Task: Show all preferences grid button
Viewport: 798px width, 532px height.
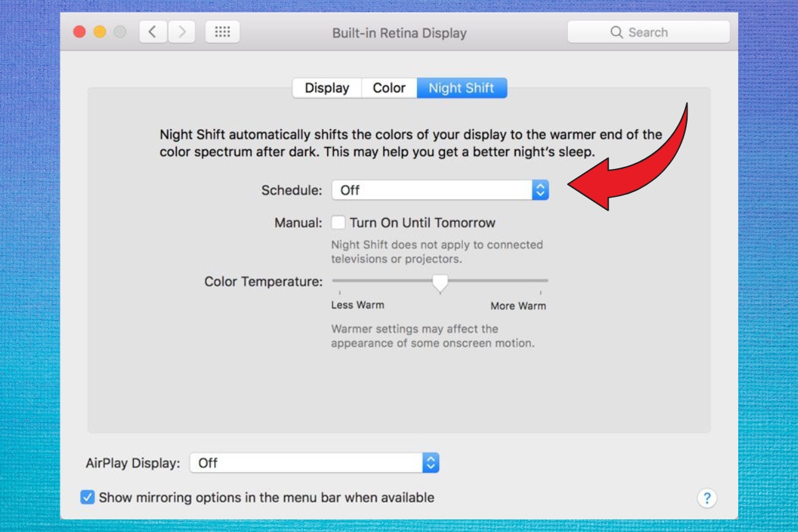Action: click(222, 32)
